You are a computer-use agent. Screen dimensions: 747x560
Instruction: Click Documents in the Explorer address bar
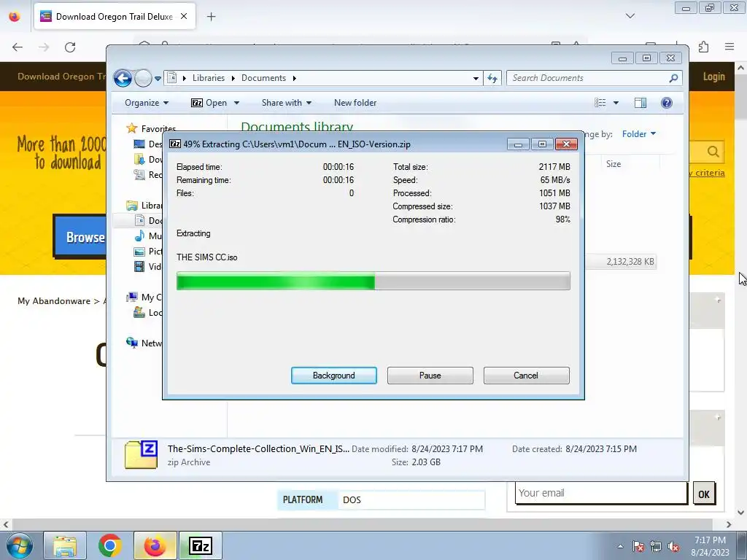[x=263, y=78]
